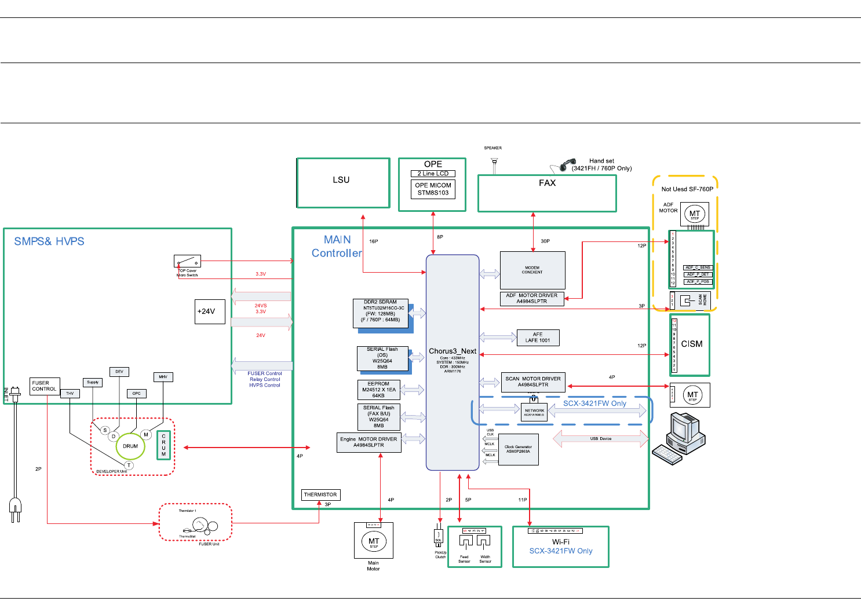Click the 2 Line LCD box

[x=433, y=174]
